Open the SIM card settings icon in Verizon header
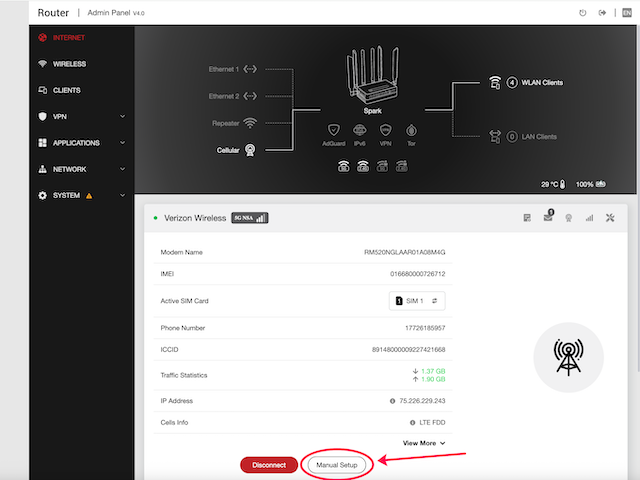 pos(527,218)
